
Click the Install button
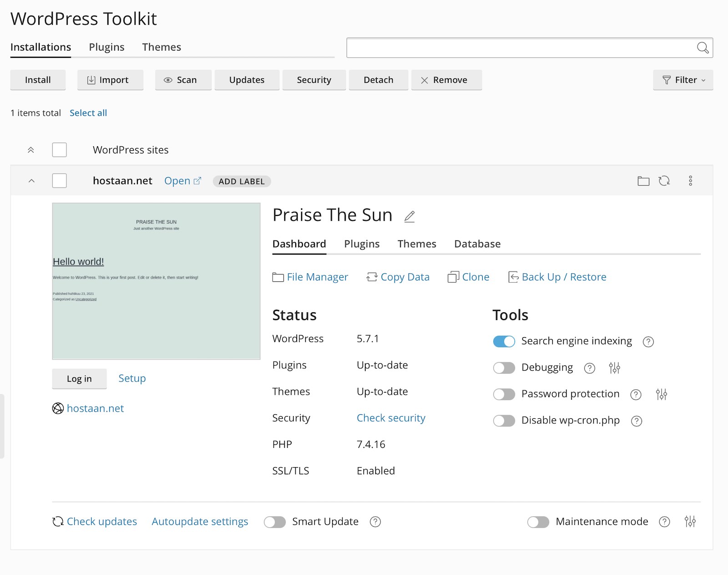[x=38, y=80]
